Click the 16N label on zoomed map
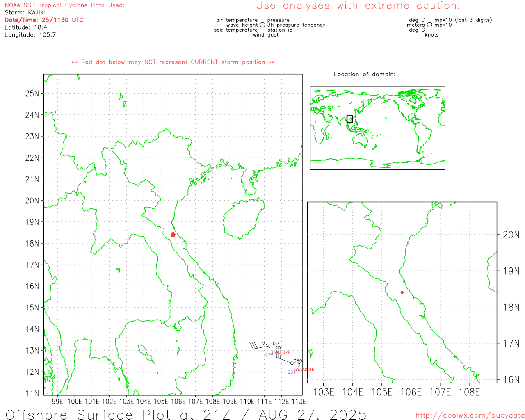Viewport: 525px width, 420px height. pyautogui.click(x=511, y=380)
